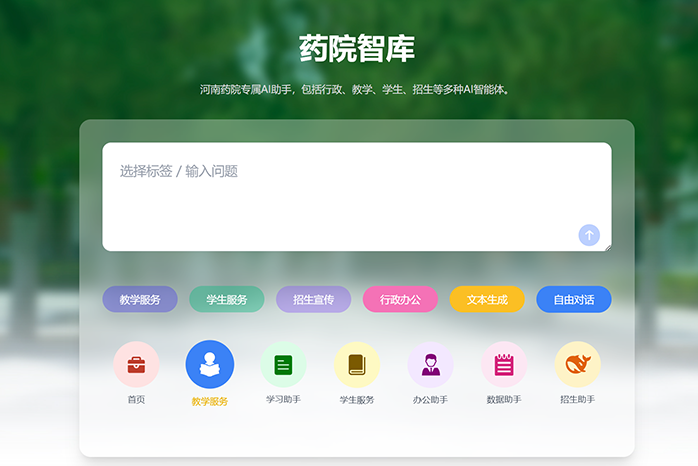Select the 数据助手 pink notepad icon
698x466 pixels.
[504, 365]
